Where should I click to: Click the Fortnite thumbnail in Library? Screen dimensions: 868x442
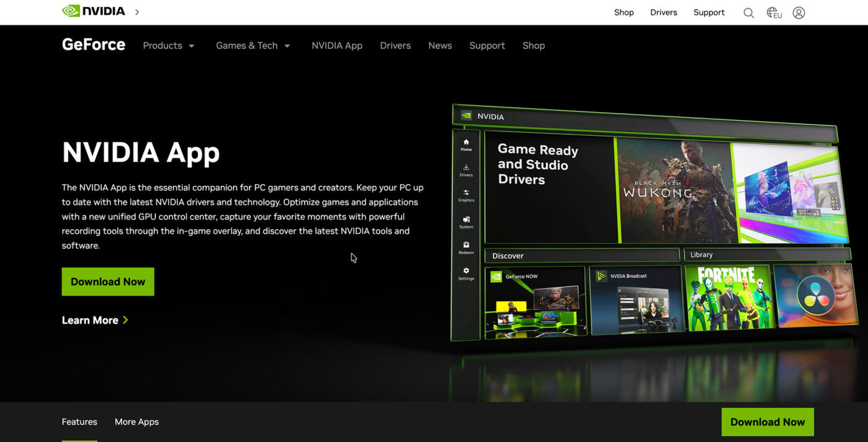point(728,298)
